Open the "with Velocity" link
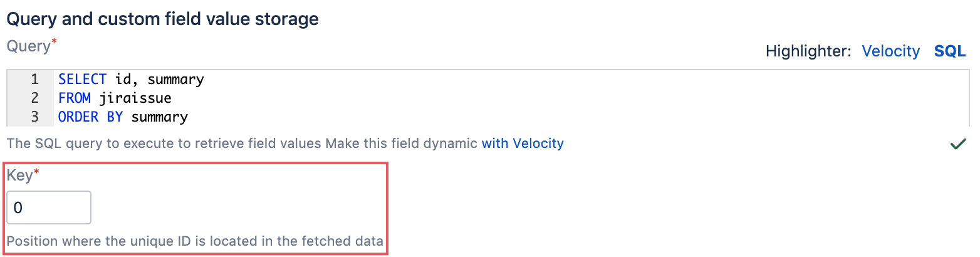Image resolution: width=980 pixels, height=257 pixels. (x=523, y=144)
